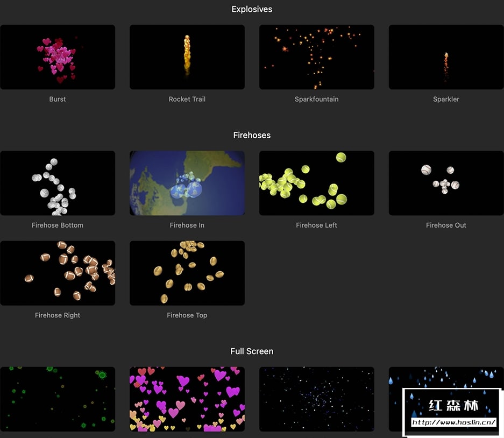Click the Full Screen section heading

tap(252, 351)
